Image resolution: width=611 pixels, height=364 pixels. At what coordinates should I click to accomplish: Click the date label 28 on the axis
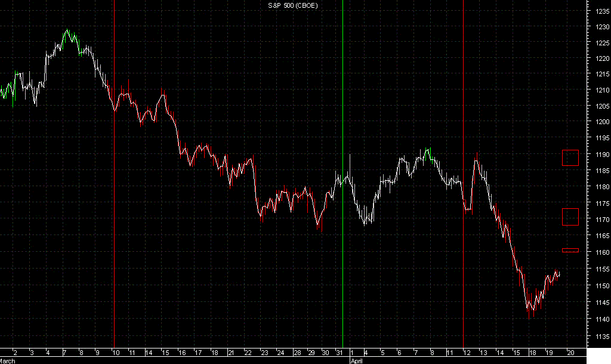[299, 352]
